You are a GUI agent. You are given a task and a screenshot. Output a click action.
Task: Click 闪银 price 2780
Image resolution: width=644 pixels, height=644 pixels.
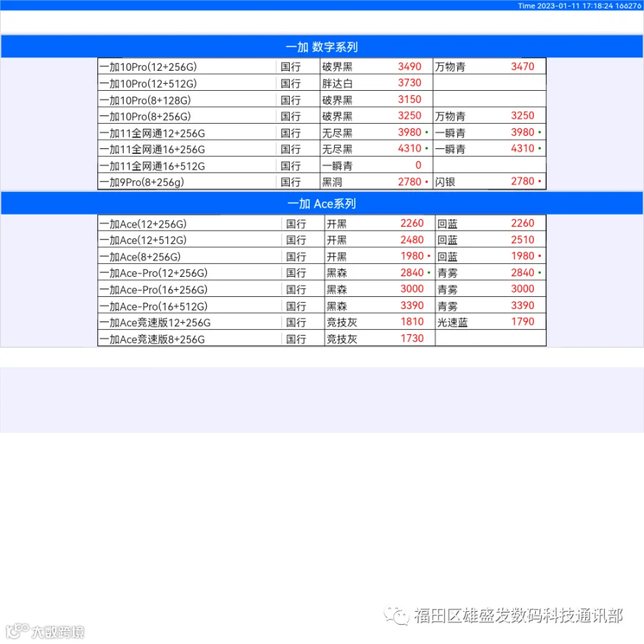tap(522, 181)
